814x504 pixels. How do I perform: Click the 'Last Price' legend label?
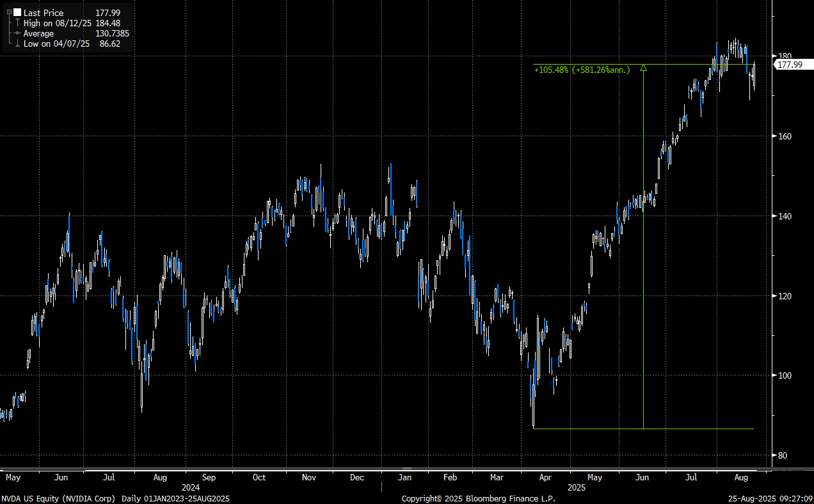[x=44, y=13]
